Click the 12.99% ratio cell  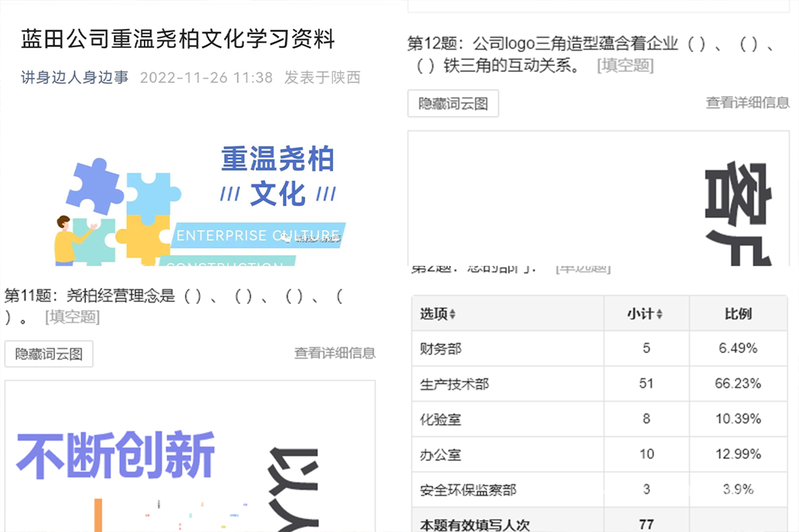coord(738,454)
